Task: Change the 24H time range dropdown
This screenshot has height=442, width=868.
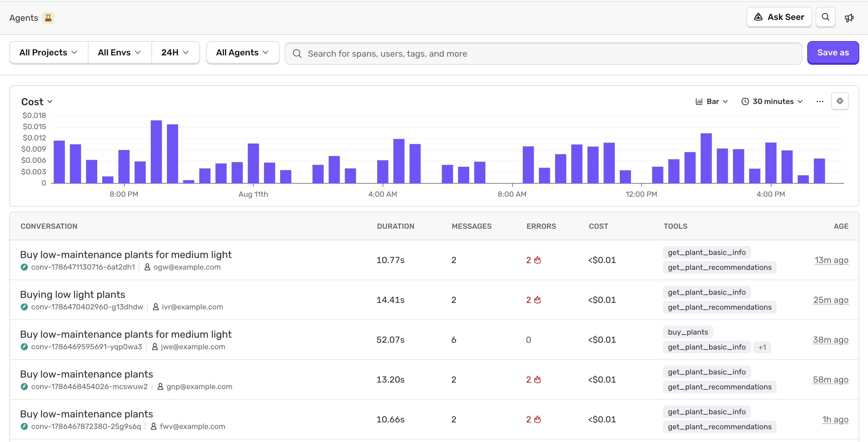Action: tap(175, 53)
